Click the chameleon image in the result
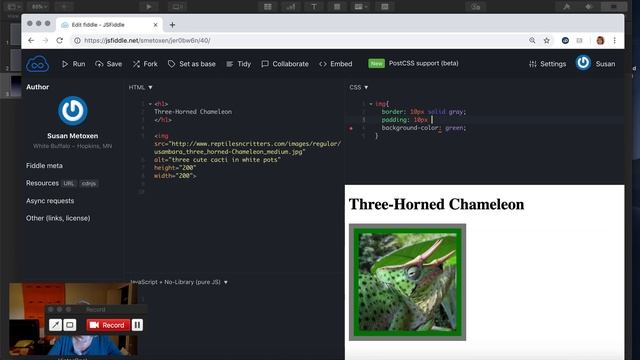Image resolution: width=640 pixels, height=360 pixels. tap(407, 282)
